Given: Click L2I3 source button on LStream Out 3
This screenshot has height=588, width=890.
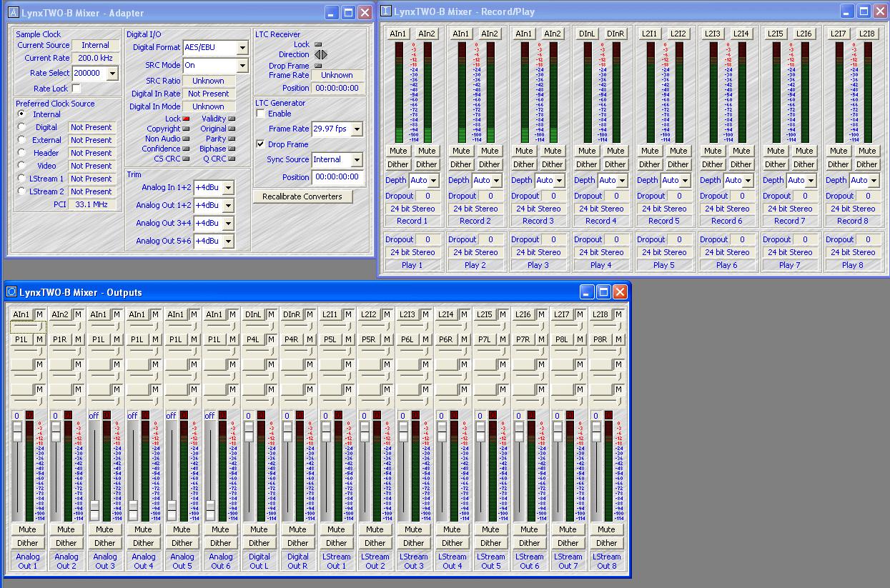Looking at the screenshot, I should [407, 314].
